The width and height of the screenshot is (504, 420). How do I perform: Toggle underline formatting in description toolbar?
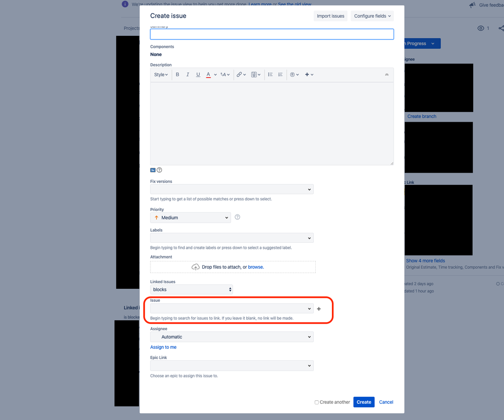(198, 75)
